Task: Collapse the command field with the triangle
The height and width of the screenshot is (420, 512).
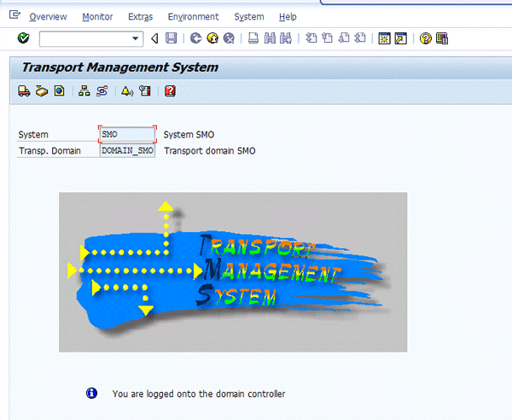Action: pos(154,38)
